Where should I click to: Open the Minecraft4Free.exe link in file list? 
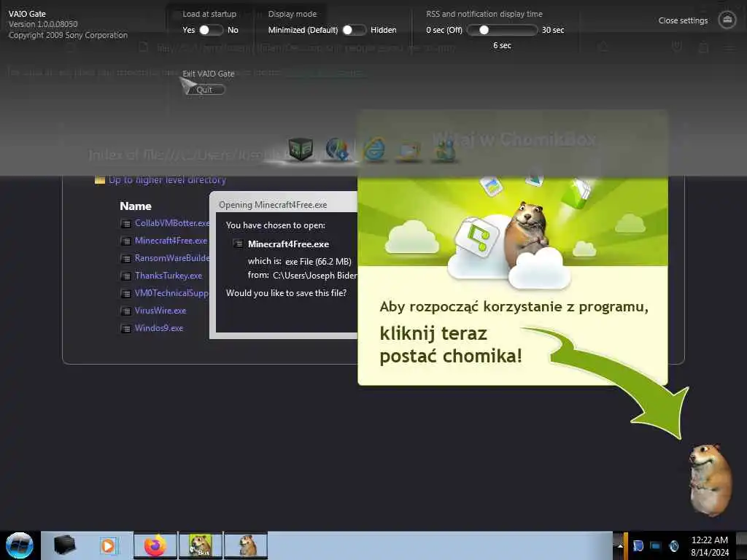[171, 241]
